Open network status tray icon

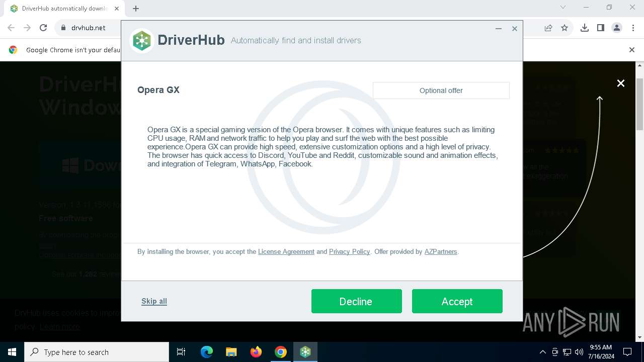567,352
